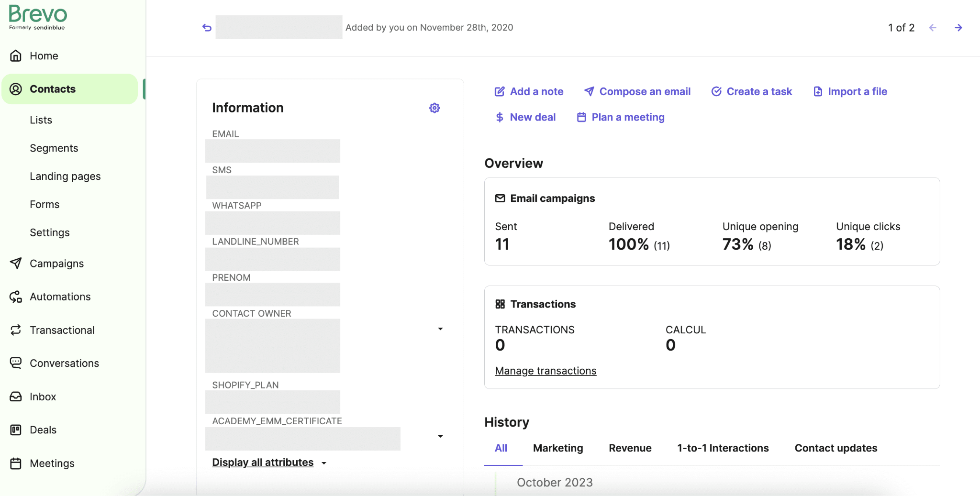Switch to Contact updates tab
Image resolution: width=980 pixels, height=496 pixels.
836,448
